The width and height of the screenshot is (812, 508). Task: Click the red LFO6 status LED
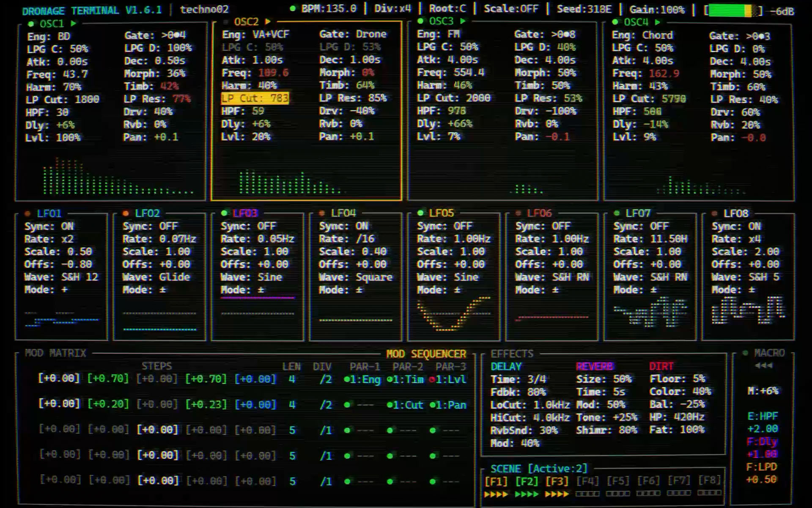pos(518,213)
